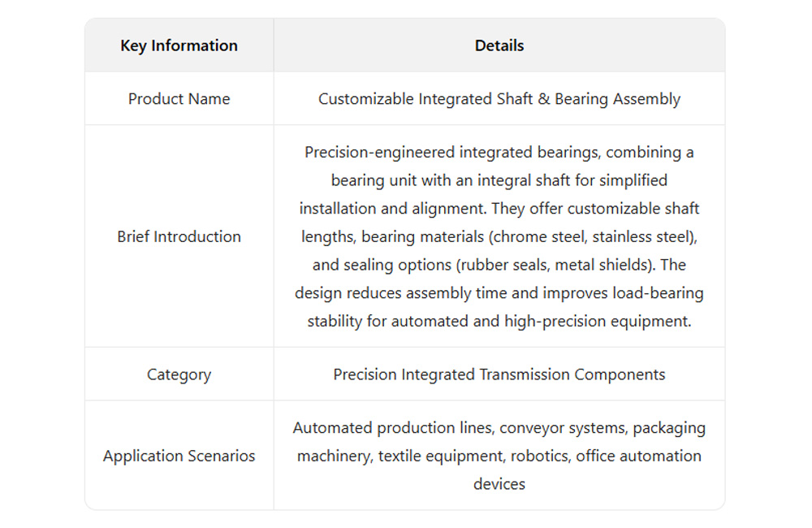The width and height of the screenshot is (812, 528).
Task: Click the "Key Information" column header
Action: [x=179, y=45]
